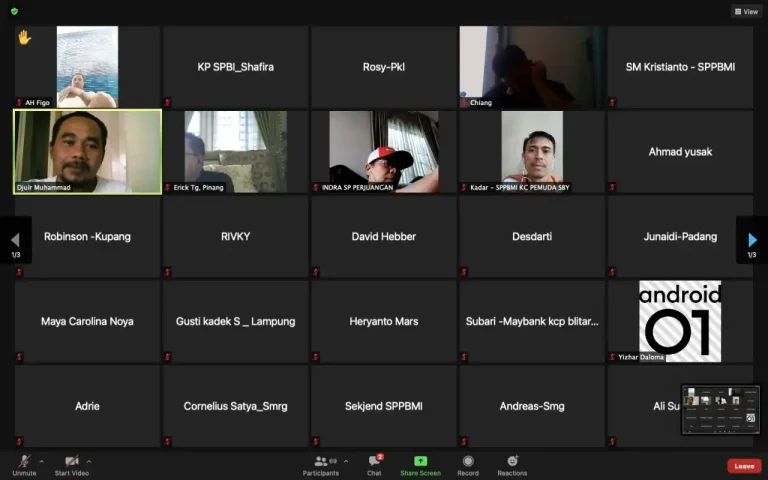This screenshot has height=480, width=768.
Task: Go to next gallery page with right arrow
Action: [x=752, y=240]
